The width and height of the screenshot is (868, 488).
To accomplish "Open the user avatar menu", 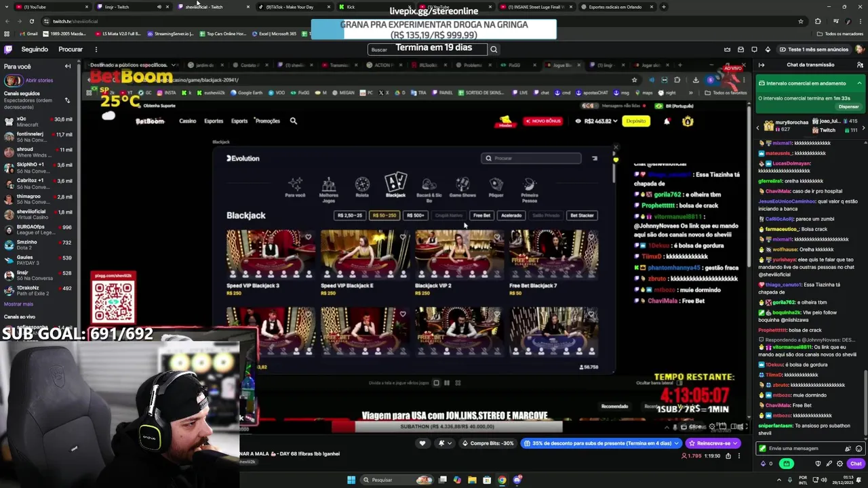I will (x=860, y=49).
